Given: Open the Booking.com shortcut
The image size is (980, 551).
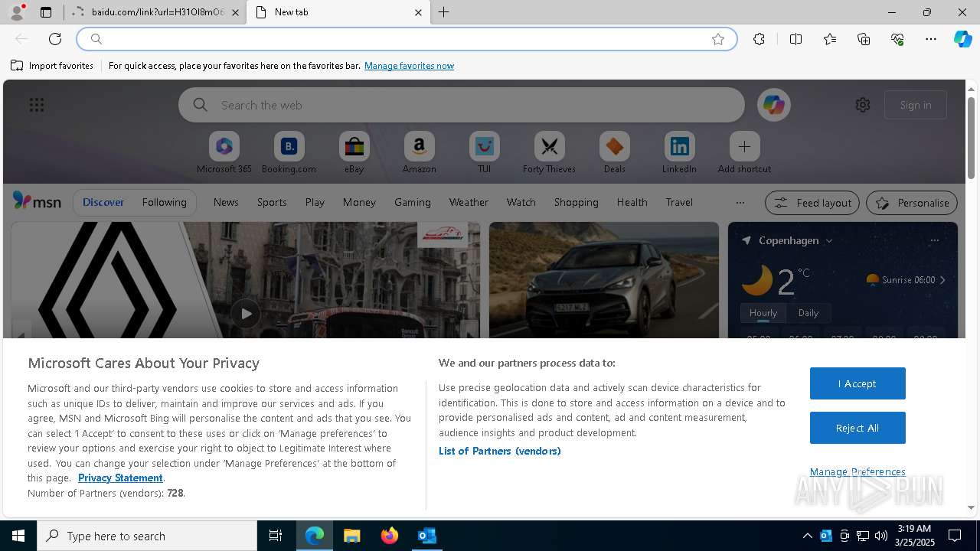Looking at the screenshot, I should tap(289, 153).
